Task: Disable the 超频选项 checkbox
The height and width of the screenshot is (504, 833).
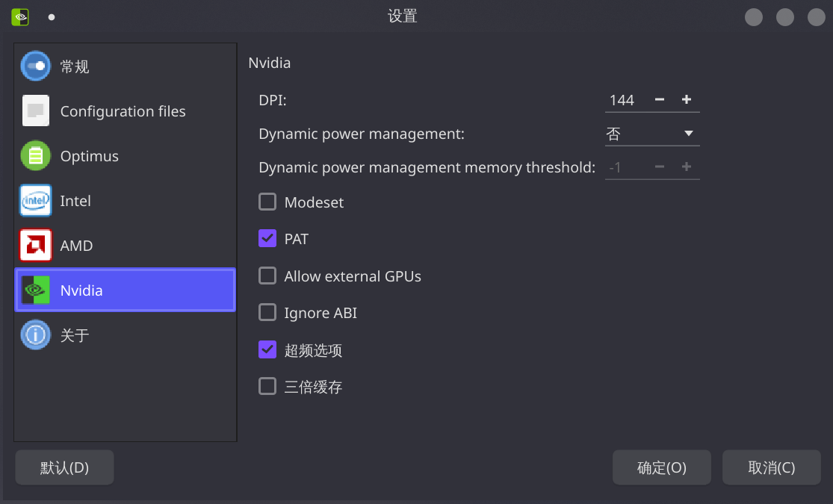Action: [267, 349]
